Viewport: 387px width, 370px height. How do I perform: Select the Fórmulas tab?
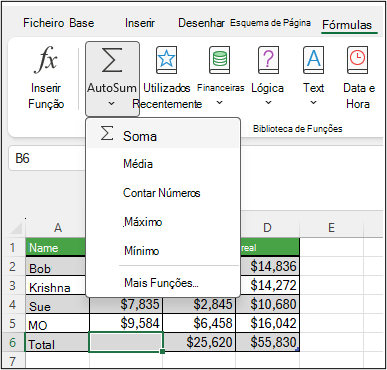[347, 25]
